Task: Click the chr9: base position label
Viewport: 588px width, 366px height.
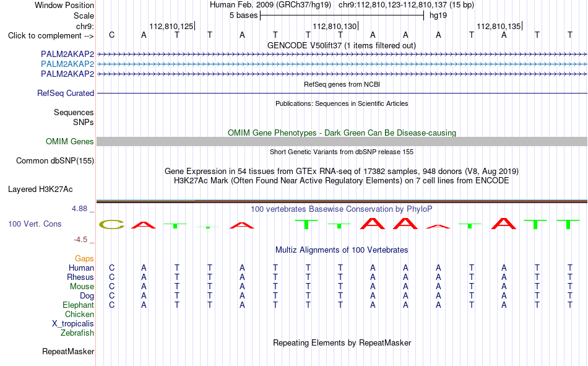Action: (85, 26)
